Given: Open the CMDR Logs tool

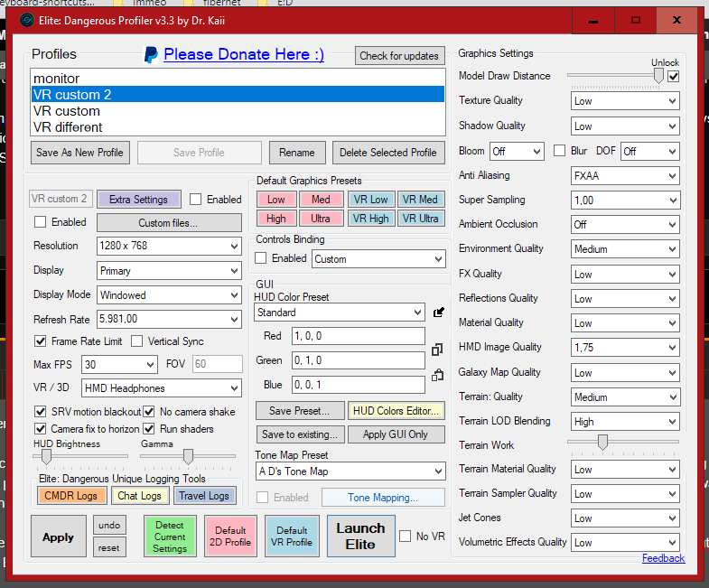Looking at the screenshot, I should coord(71,496).
